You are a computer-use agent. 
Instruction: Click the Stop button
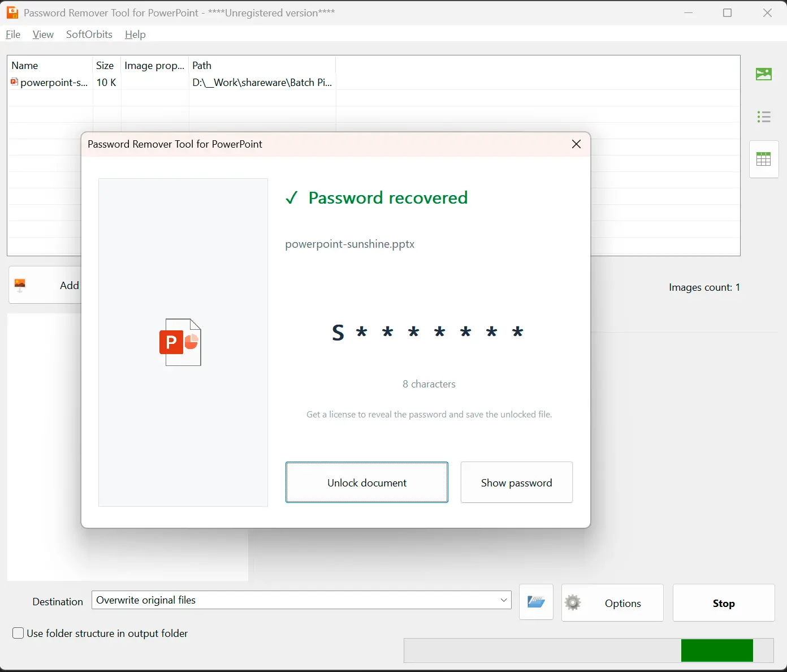(724, 603)
